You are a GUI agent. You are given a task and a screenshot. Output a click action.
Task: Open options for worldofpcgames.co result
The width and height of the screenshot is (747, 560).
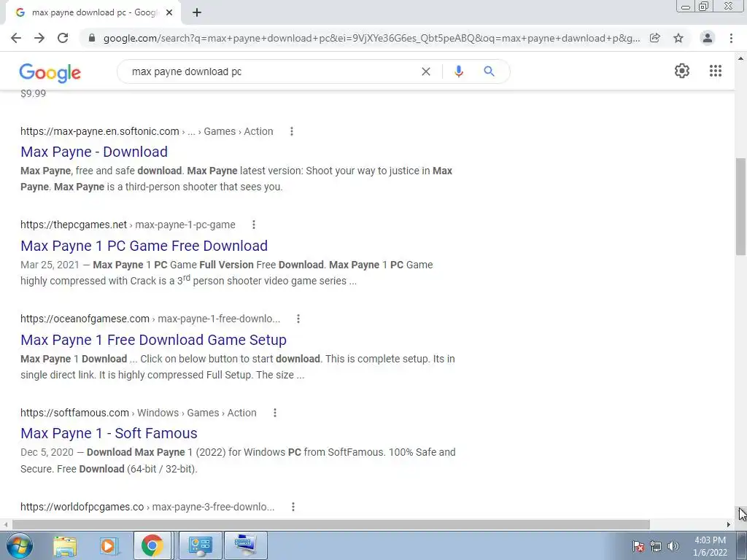293,507
